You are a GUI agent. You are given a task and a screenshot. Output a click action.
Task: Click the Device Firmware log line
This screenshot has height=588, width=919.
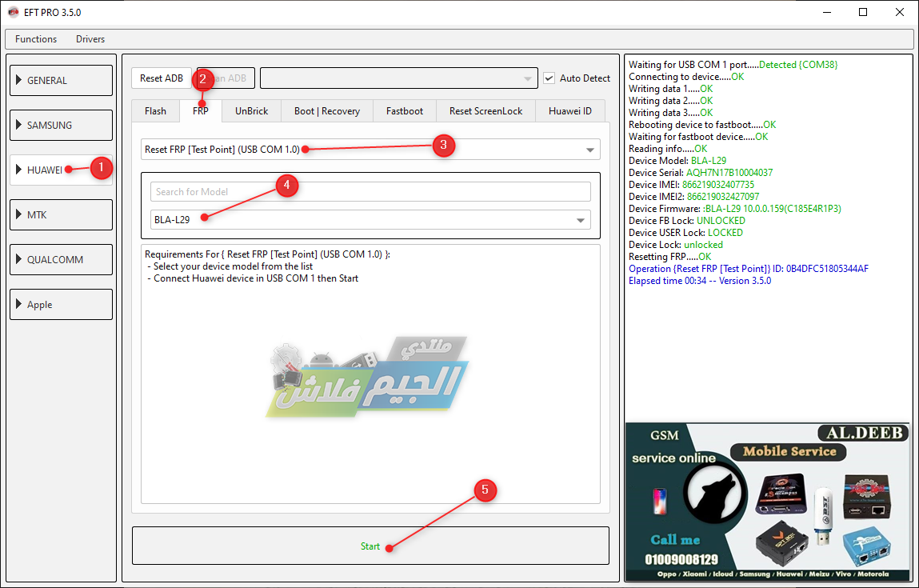pyautogui.click(x=735, y=209)
